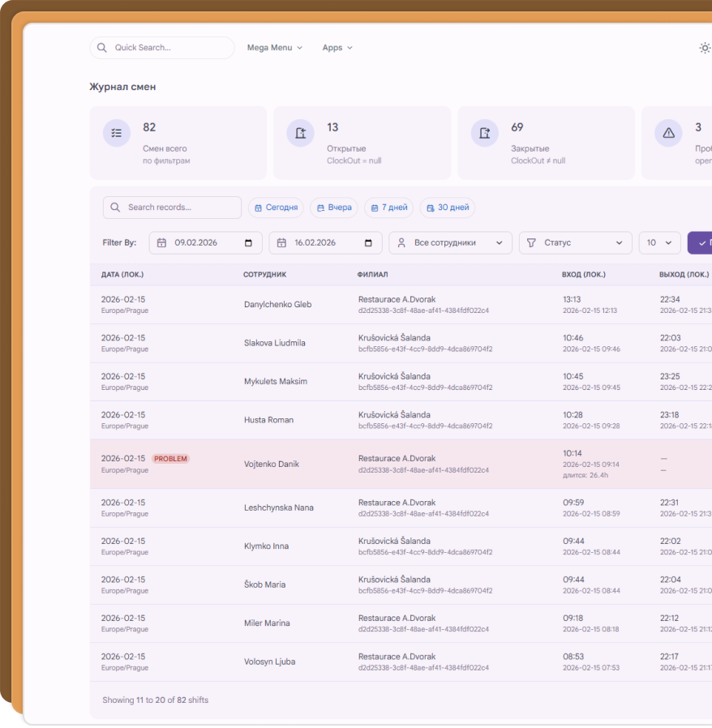712x728 pixels.
Task: Click the total shifts list icon
Action: tap(117, 133)
